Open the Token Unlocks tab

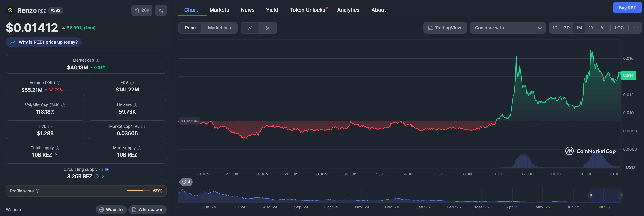coord(307,10)
